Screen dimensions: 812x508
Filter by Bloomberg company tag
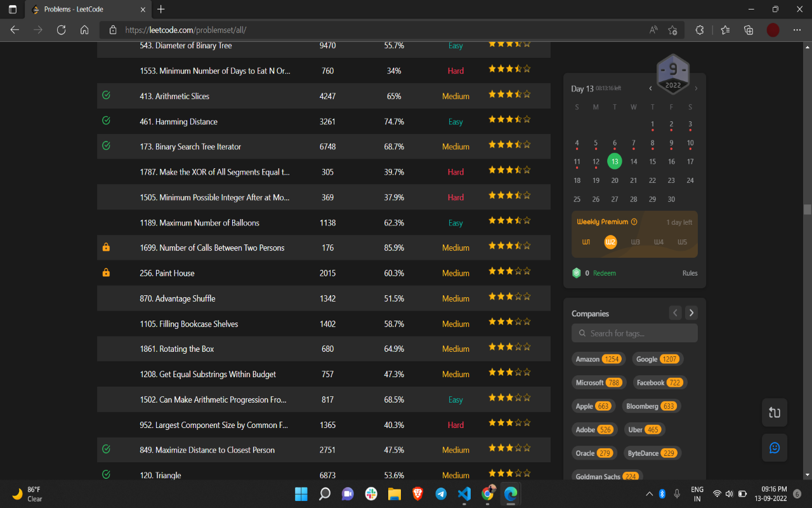(652, 406)
